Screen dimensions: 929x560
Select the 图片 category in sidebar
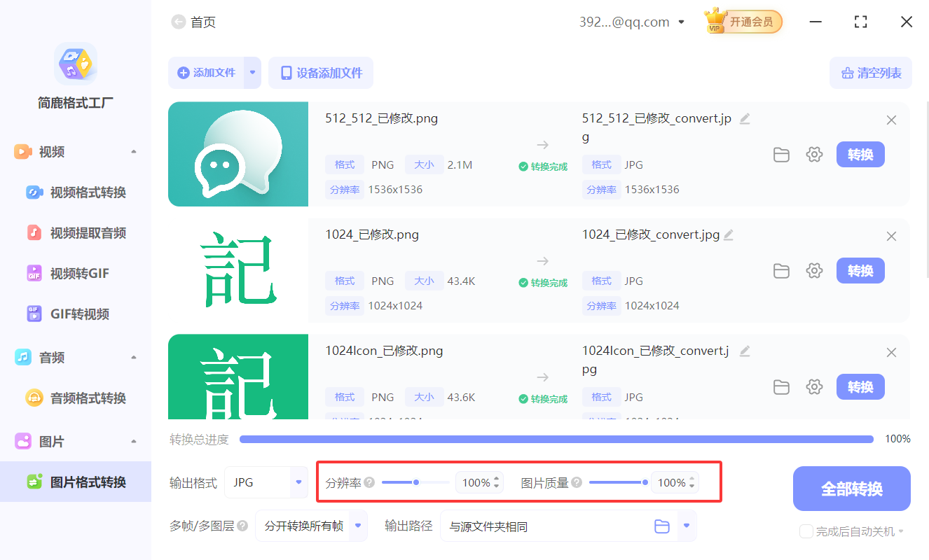point(51,441)
